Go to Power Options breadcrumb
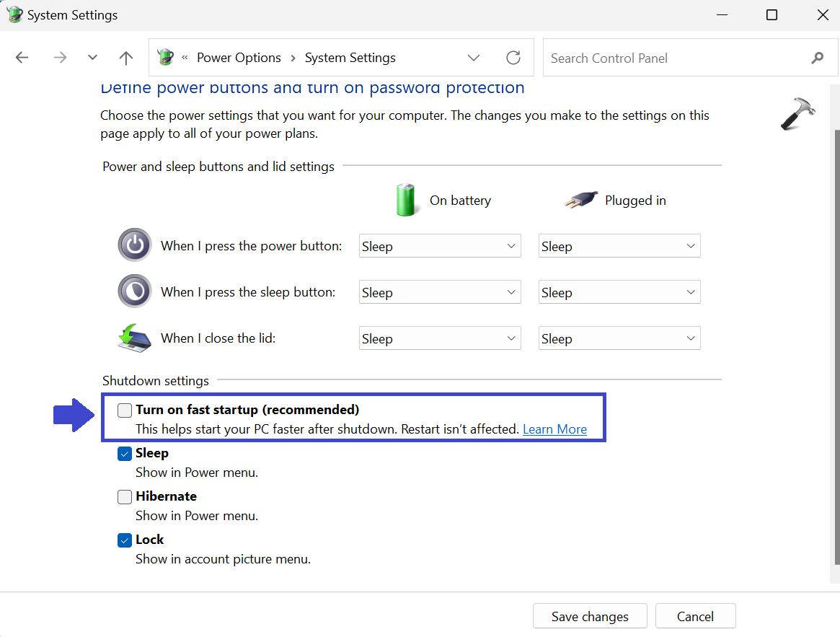This screenshot has height=637, width=840. click(x=239, y=58)
